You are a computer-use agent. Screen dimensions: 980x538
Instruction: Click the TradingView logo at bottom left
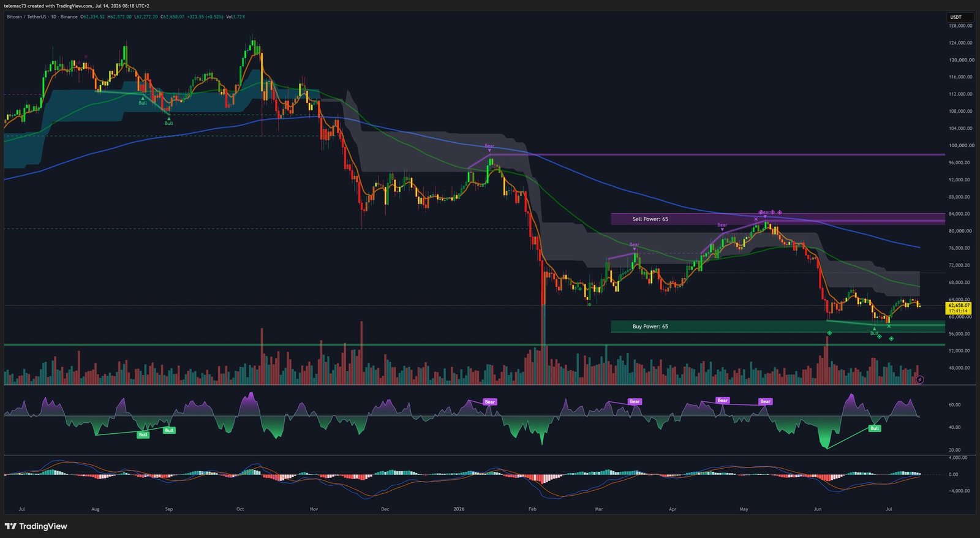(x=36, y=526)
